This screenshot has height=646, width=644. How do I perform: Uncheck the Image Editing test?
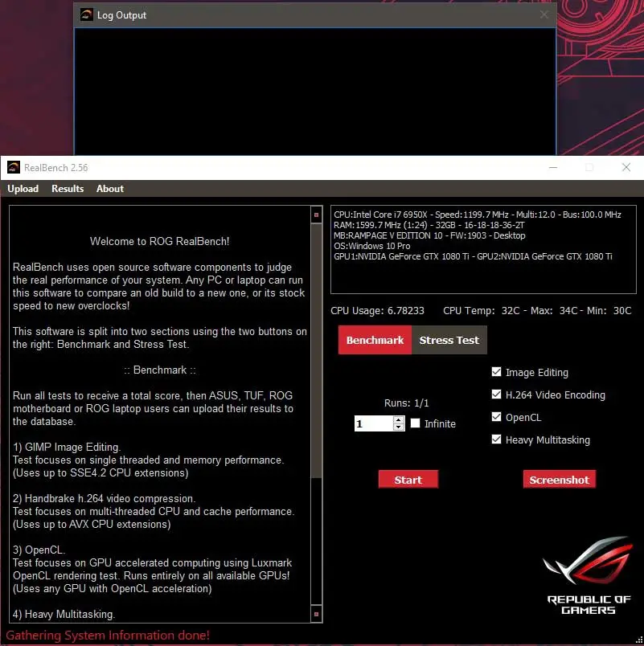pos(496,372)
